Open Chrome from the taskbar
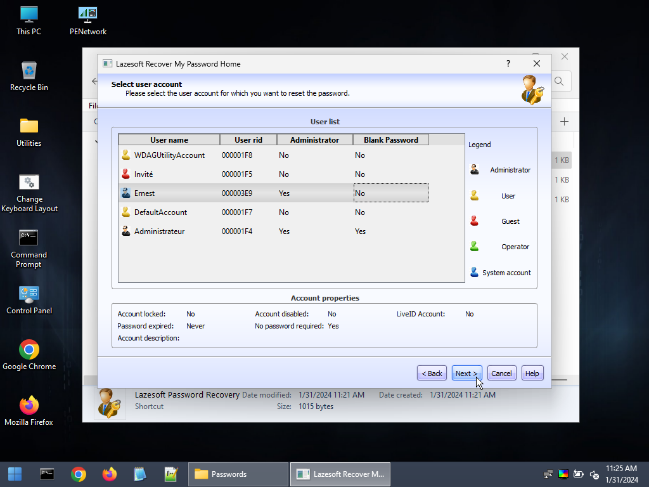The height and width of the screenshot is (487, 649). tap(78, 474)
